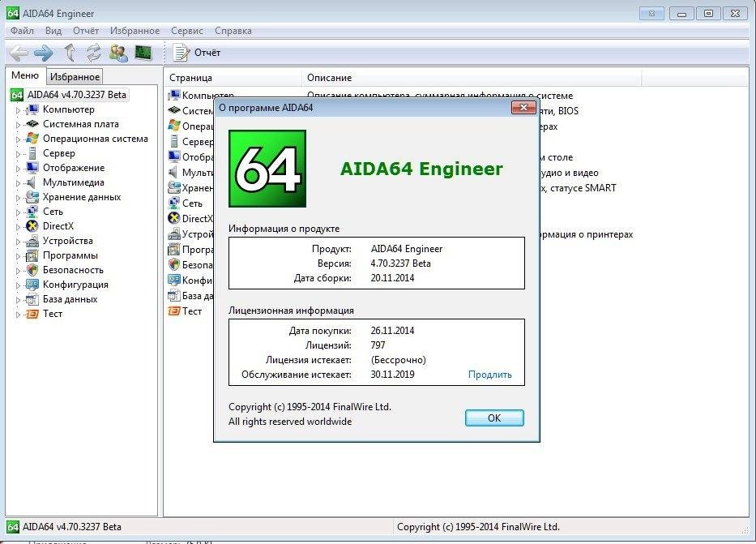Expand the Хранение данных tree node
This screenshot has width=756, height=544.
coord(19,198)
